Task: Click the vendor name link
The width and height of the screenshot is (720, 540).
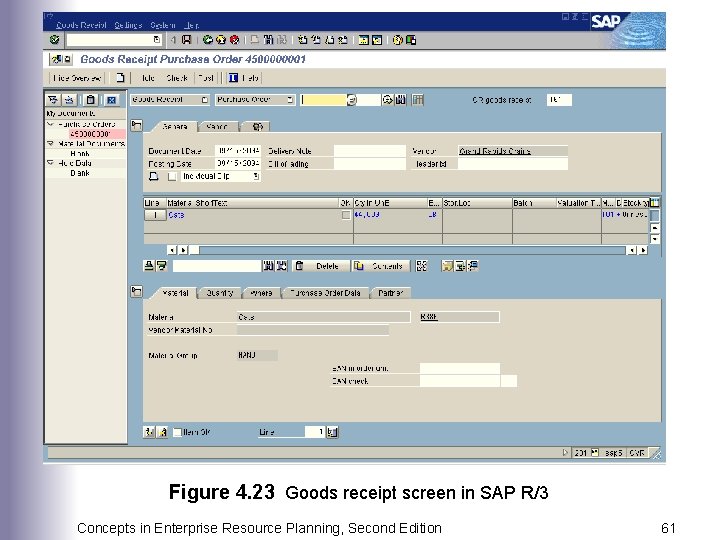Action: (x=495, y=151)
